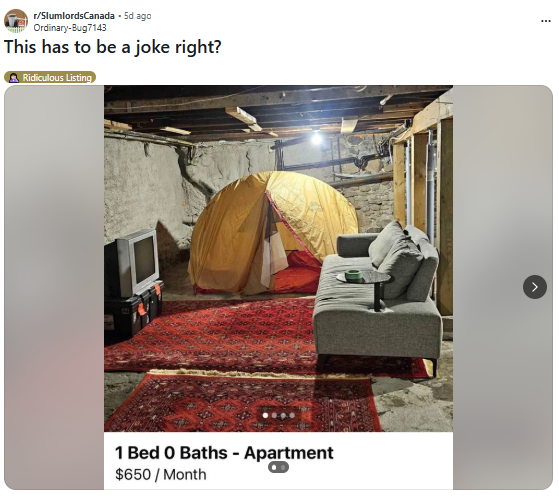Open the post overflow three-dot menu
Viewport: 559px width, 503px height.
545,21
